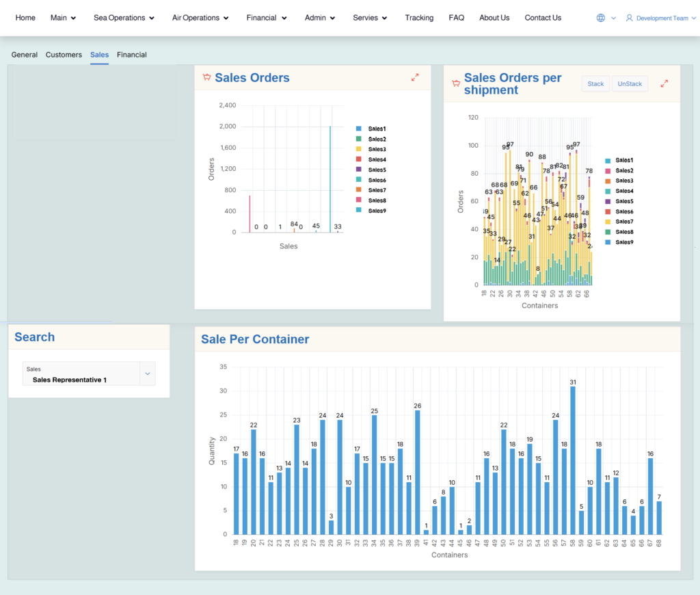Open the language globe selector
700x595 pixels.
pyautogui.click(x=600, y=18)
